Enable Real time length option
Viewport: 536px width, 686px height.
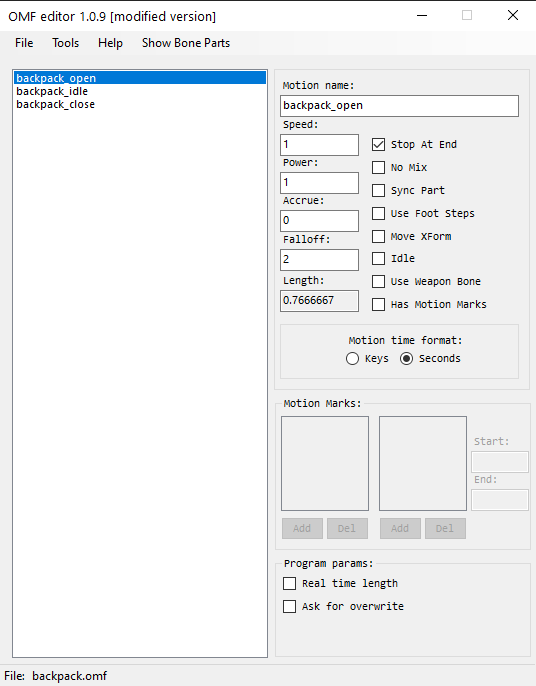(290, 584)
